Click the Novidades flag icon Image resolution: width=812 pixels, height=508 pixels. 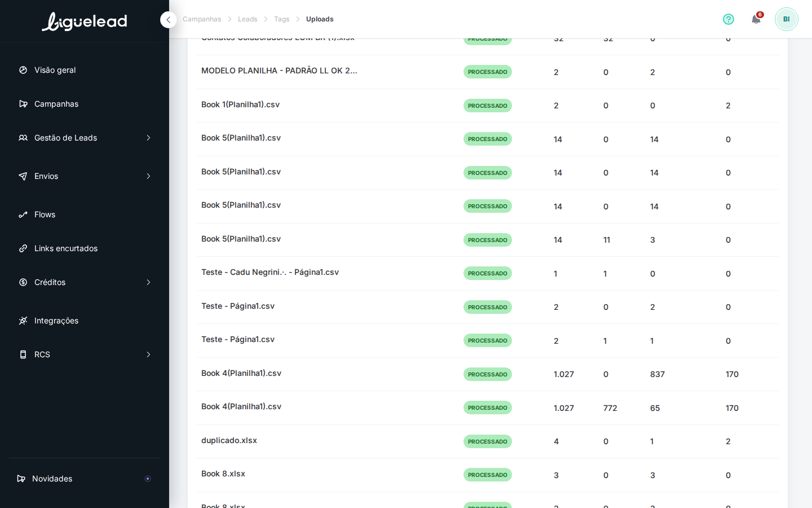(21, 479)
